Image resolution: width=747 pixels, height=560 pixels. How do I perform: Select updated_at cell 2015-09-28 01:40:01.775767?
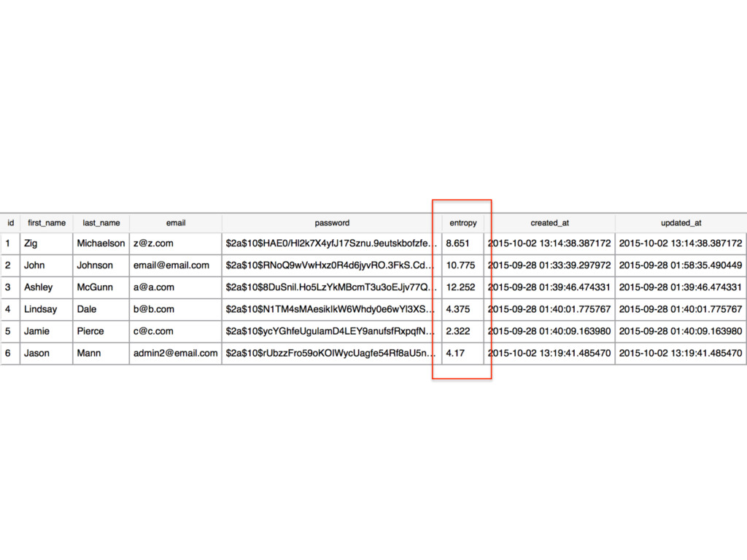[x=681, y=309]
